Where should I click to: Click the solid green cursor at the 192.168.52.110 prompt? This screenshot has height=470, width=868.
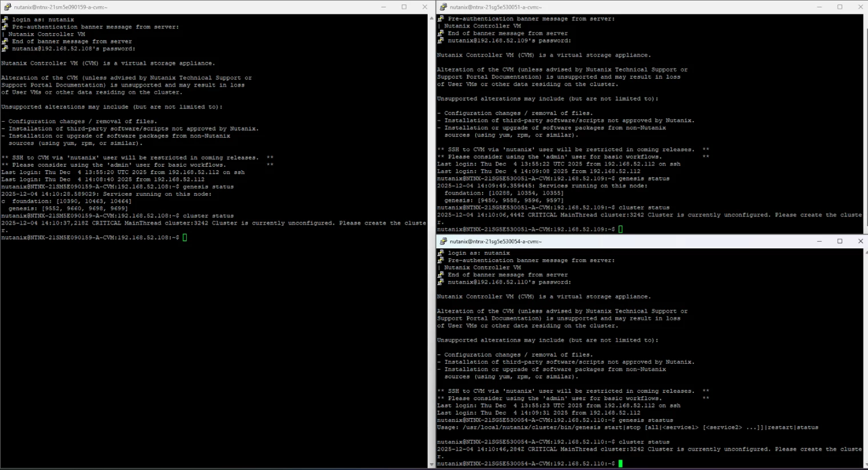coord(621,464)
